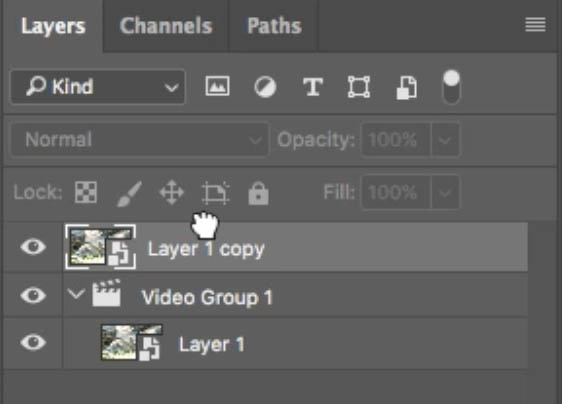Switch to the Channels tab
The height and width of the screenshot is (404, 562).
tap(166, 26)
